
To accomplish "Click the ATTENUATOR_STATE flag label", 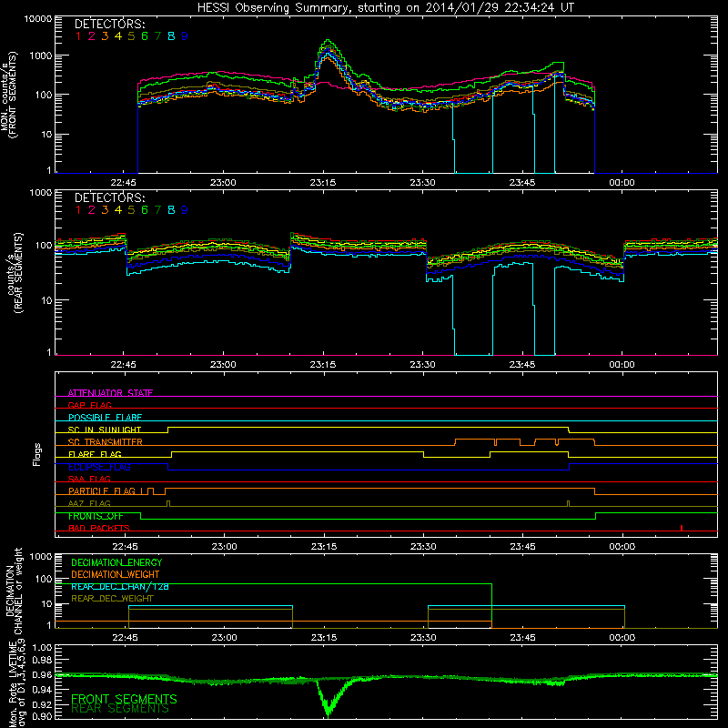I will tap(110, 393).
